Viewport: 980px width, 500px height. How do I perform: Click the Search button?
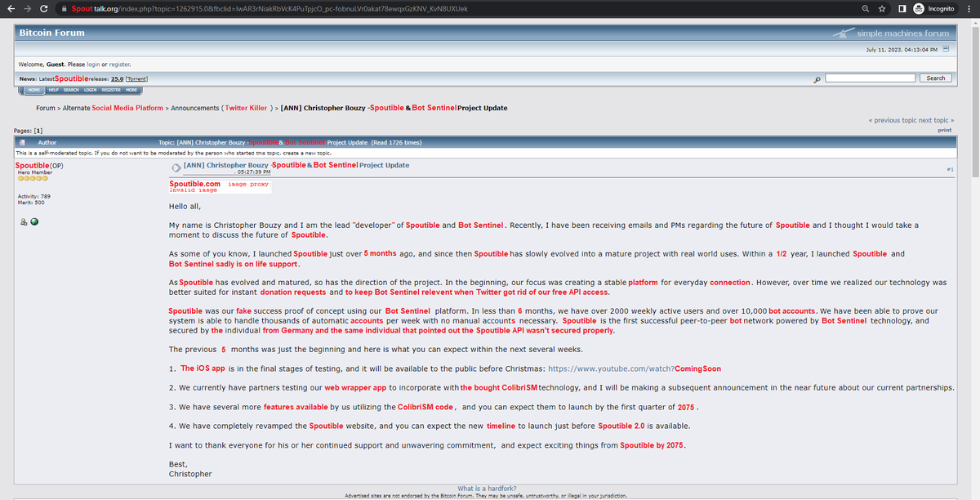tap(936, 78)
